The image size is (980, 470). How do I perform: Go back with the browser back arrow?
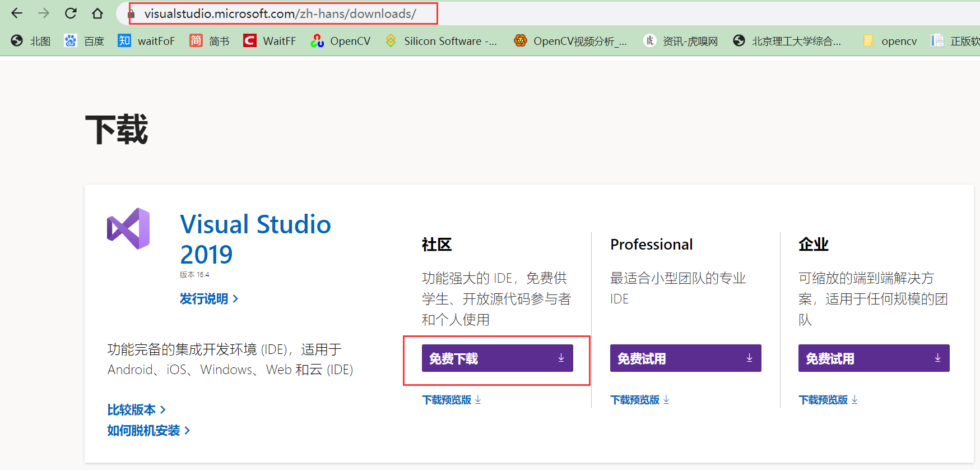coord(17,13)
